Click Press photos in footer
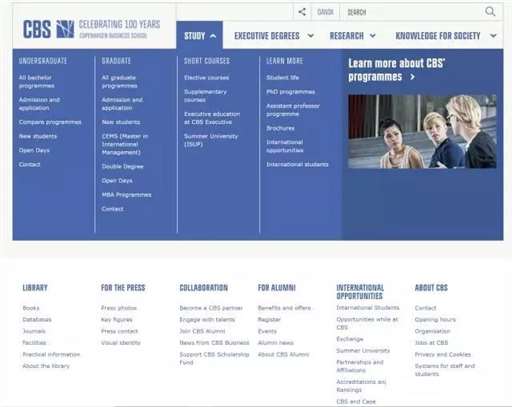This screenshot has height=407, width=512. [119, 308]
